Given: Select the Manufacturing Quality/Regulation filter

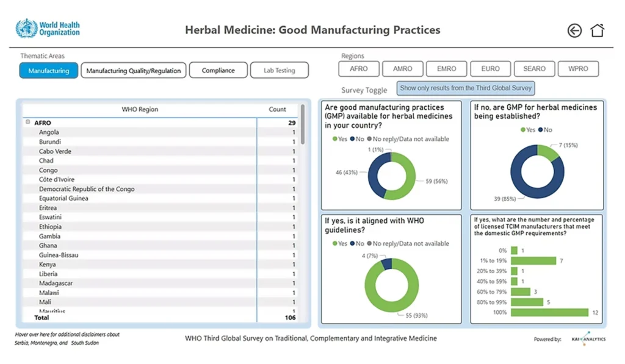Looking at the screenshot, I should coord(135,70).
